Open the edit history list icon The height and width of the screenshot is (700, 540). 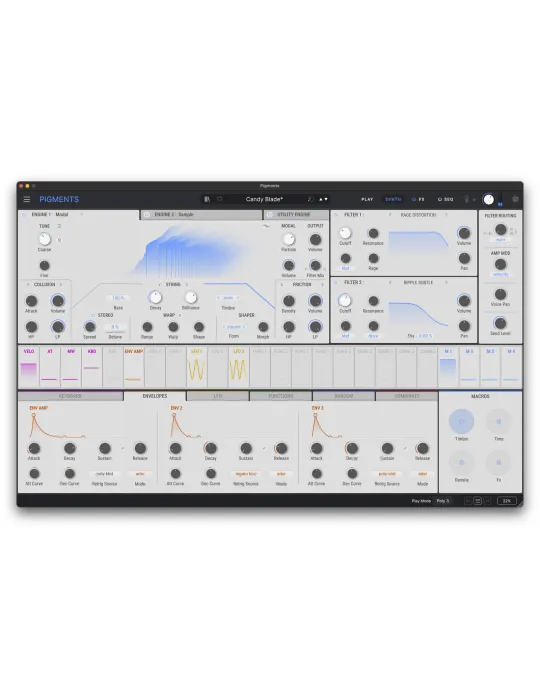coord(478,501)
